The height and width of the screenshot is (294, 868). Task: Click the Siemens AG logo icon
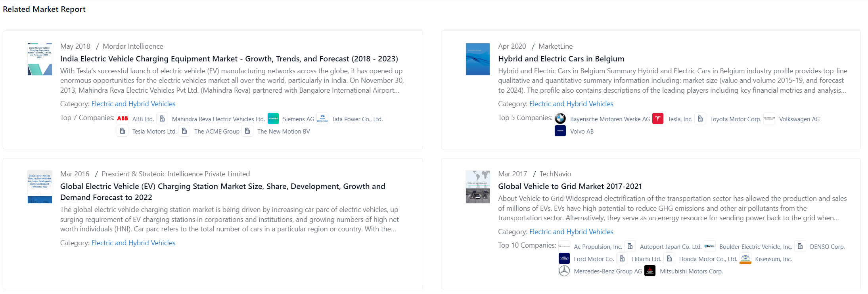click(273, 118)
